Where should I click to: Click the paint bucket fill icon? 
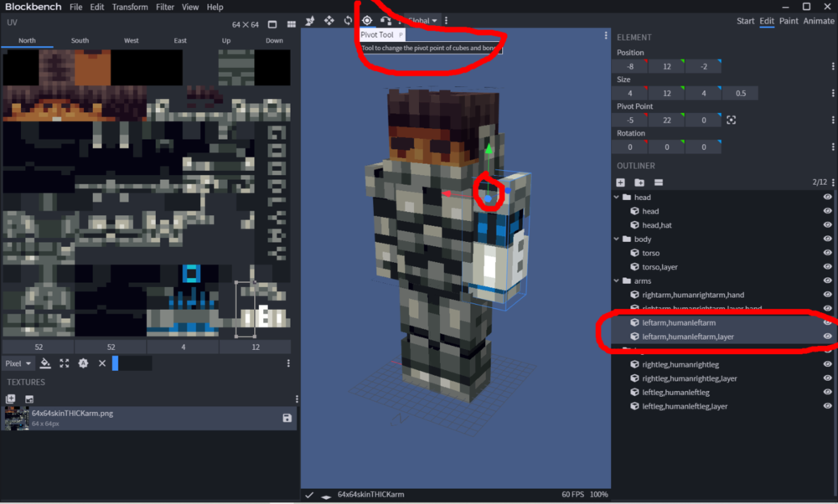click(45, 363)
